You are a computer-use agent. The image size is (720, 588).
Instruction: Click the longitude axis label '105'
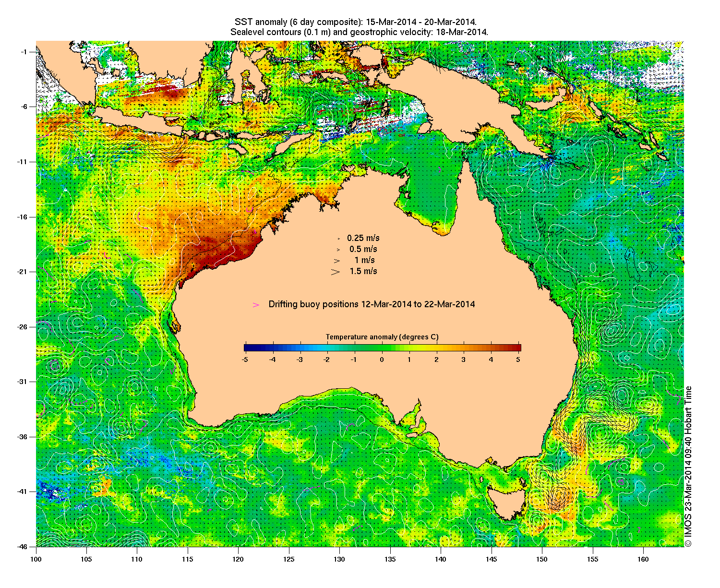point(86,559)
